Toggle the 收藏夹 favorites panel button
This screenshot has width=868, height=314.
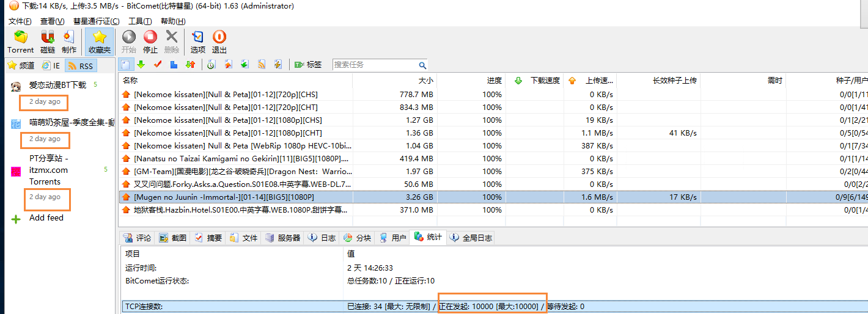99,41
